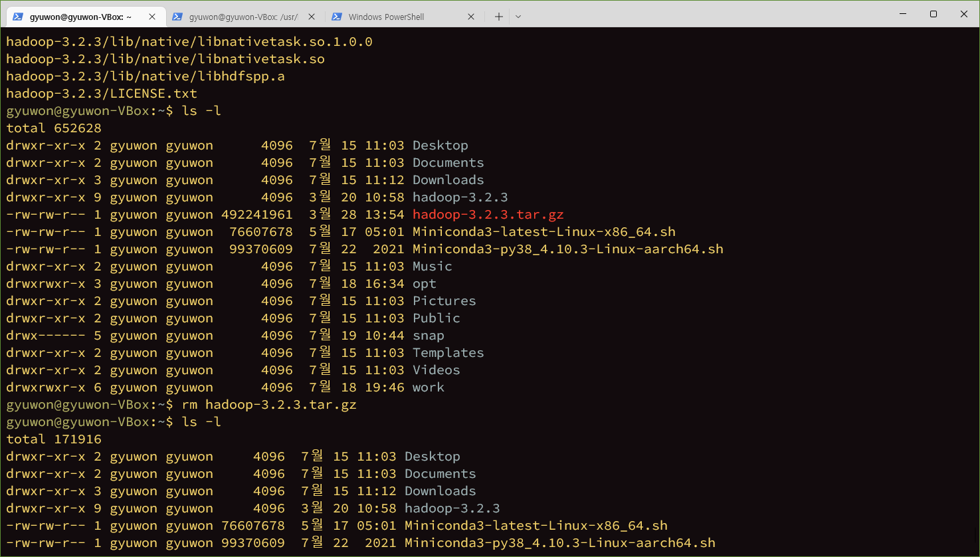This screenshot has height=557, width=980.
Task: Click the 'total 171916' line
Action: pyautogui.click(x=54, y=439)
